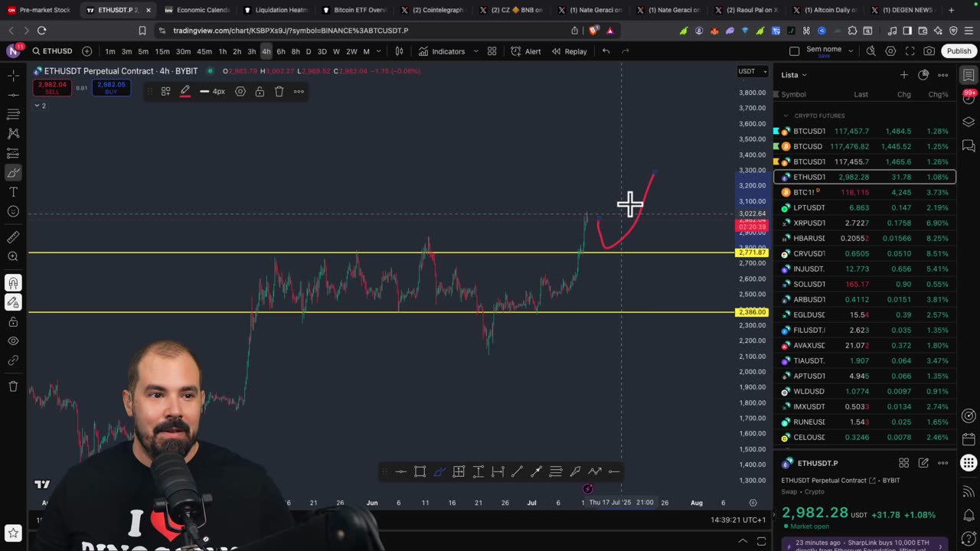This screenshot has height=551, width=980.
Task: Switch to the D daily timeframe
Action: pos(309,51)
